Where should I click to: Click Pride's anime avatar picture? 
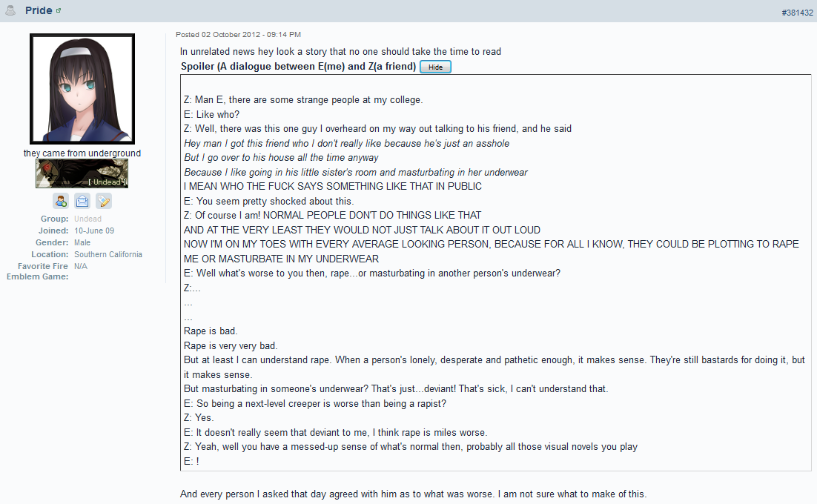[82, 89]
